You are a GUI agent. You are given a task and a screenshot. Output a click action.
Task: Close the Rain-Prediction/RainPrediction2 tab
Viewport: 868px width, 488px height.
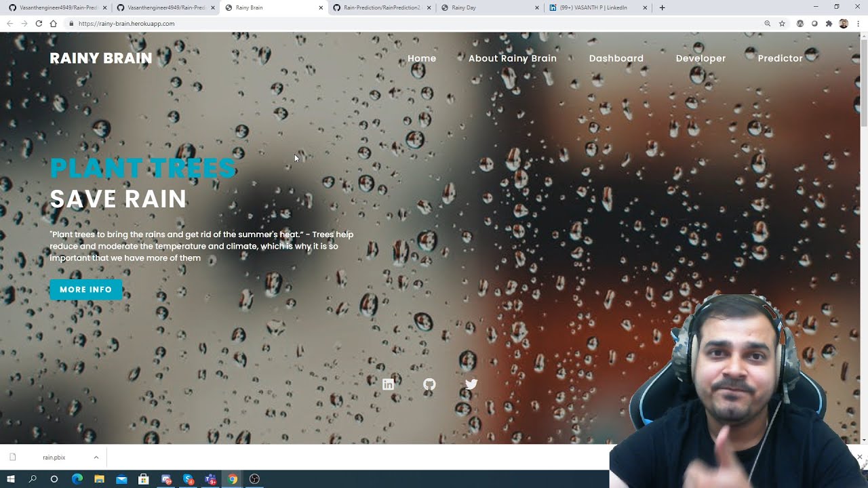point(429,7)
